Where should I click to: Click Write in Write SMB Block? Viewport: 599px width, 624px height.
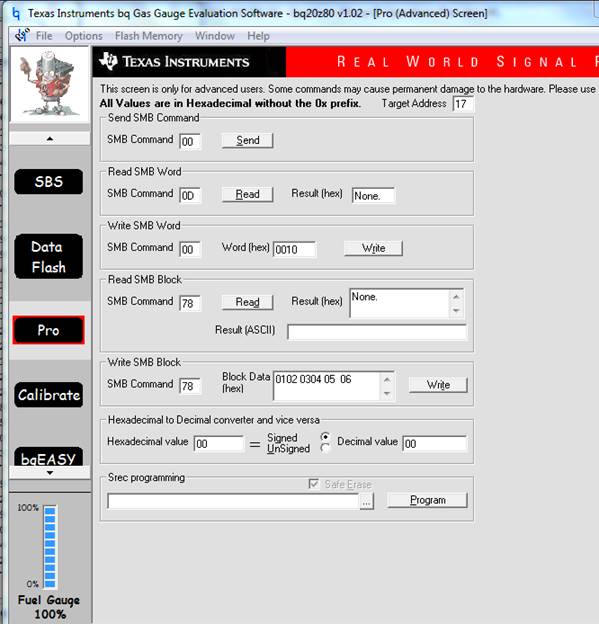click(x=438, y=385)
